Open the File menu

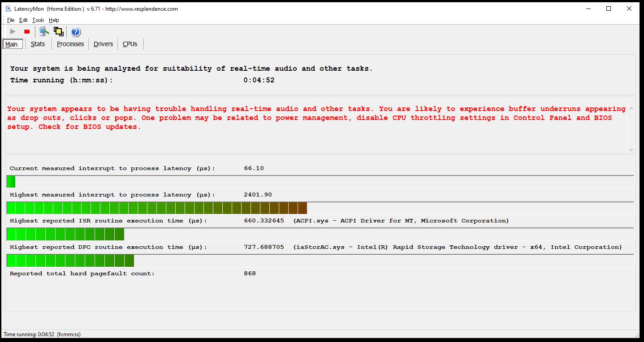point(11,20)
